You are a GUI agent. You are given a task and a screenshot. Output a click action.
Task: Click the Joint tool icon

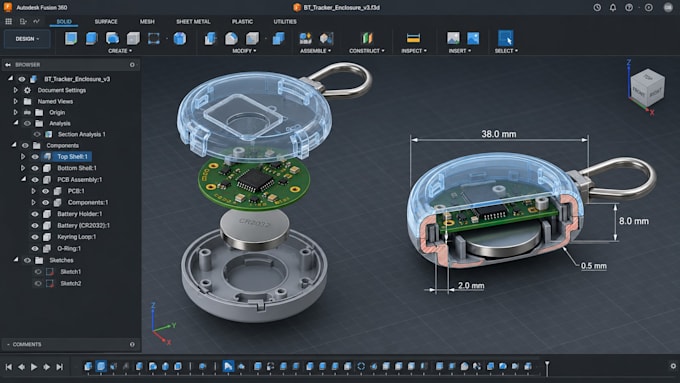[326, 38]
